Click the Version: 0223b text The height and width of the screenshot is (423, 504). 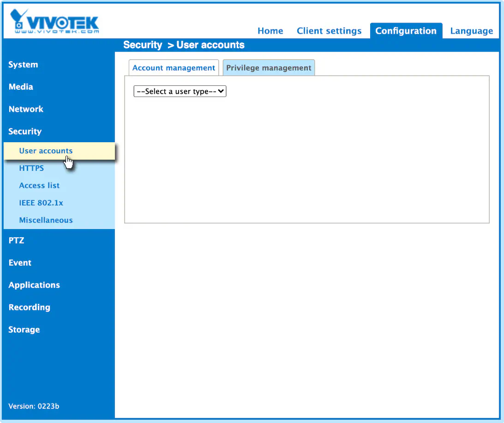[34, 406]
